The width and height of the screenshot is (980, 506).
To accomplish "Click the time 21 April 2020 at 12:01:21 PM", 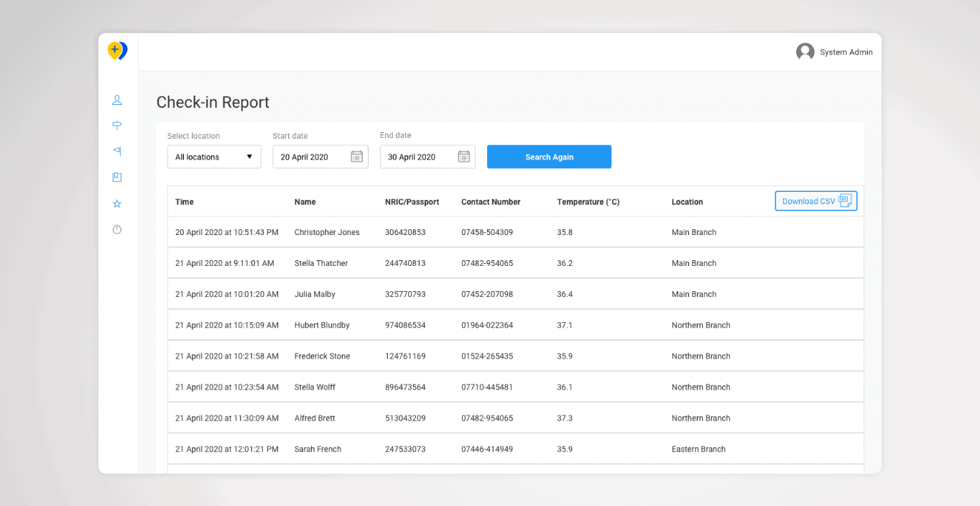I will click(227, 448).
